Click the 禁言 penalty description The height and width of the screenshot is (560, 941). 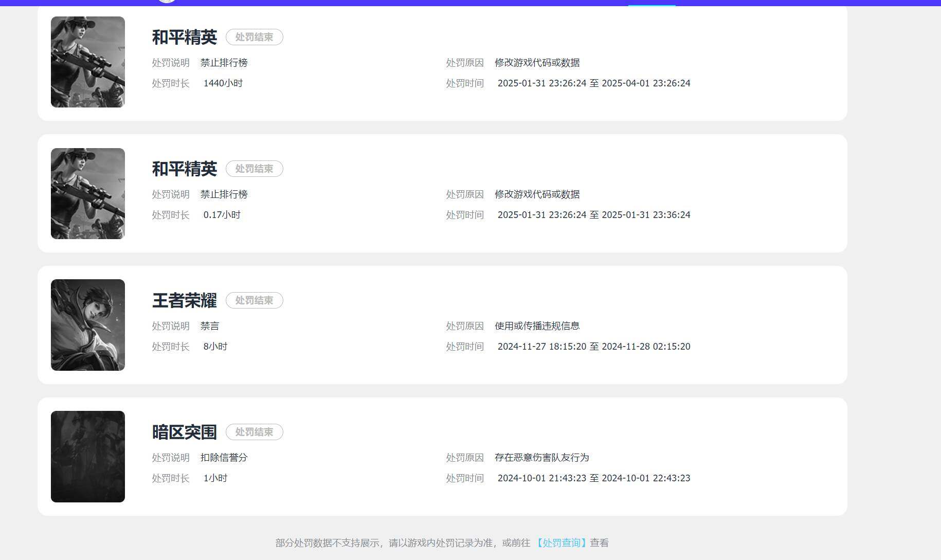pos(210,326)
